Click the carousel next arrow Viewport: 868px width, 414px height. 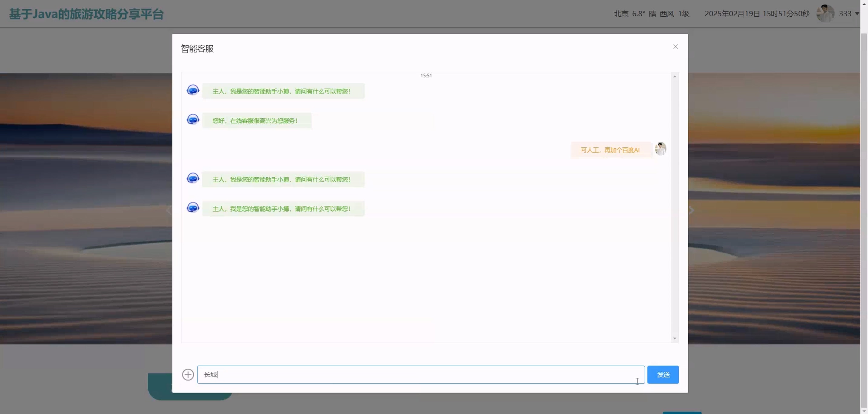(691, 210)
